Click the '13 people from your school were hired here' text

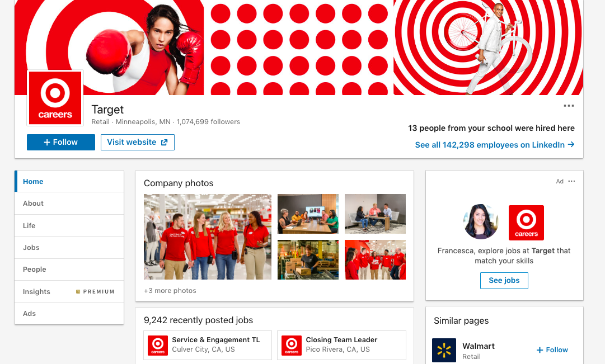tap(491, 128)
